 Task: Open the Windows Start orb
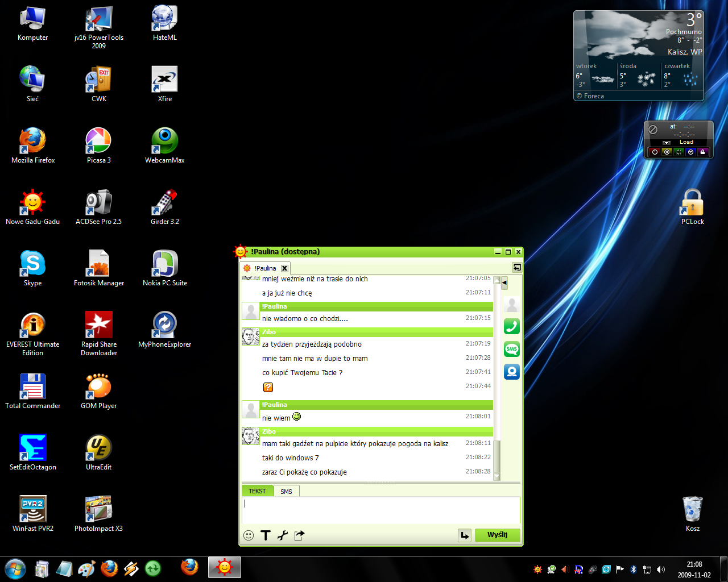click(x=15, y=568)
